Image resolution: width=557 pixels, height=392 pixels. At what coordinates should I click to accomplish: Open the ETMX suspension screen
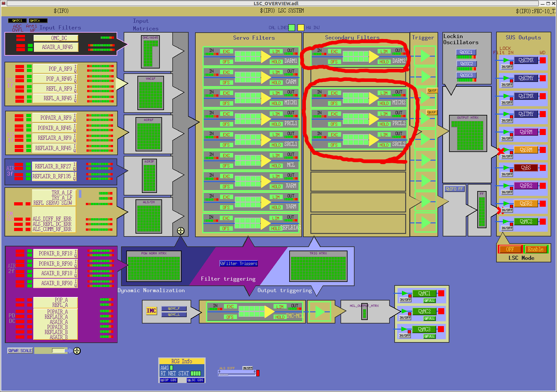526,60
